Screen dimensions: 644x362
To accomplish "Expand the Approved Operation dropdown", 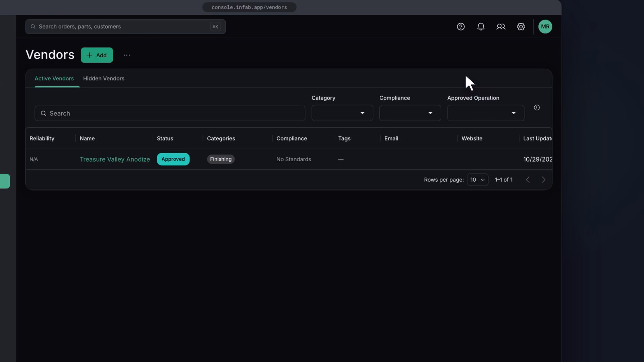I will coord(486,113).
